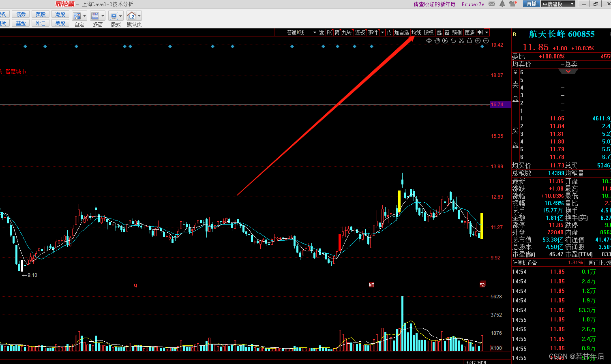Image resolution: width=611 pixels, height=364 pixels.
Task: Click the red 财 marker on timeline
Action: [x=371, y=285]
